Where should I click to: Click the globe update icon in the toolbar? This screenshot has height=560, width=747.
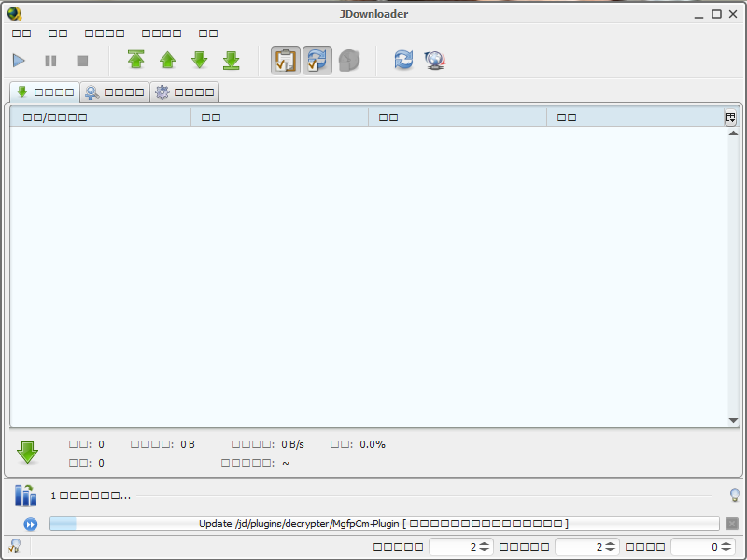tap(435, 61)
